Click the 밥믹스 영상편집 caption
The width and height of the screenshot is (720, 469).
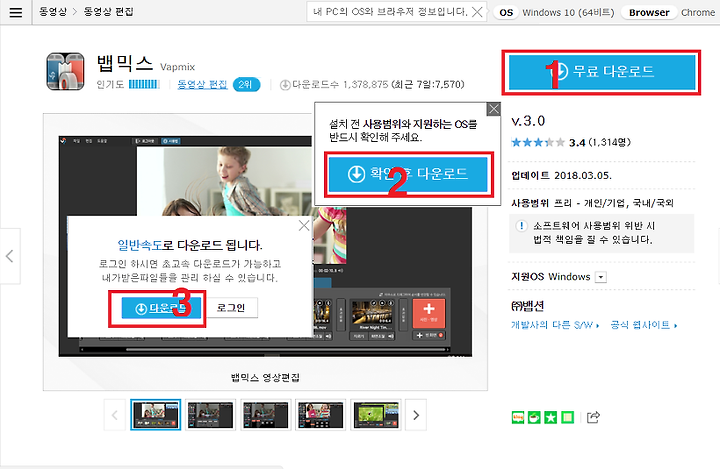265,378
